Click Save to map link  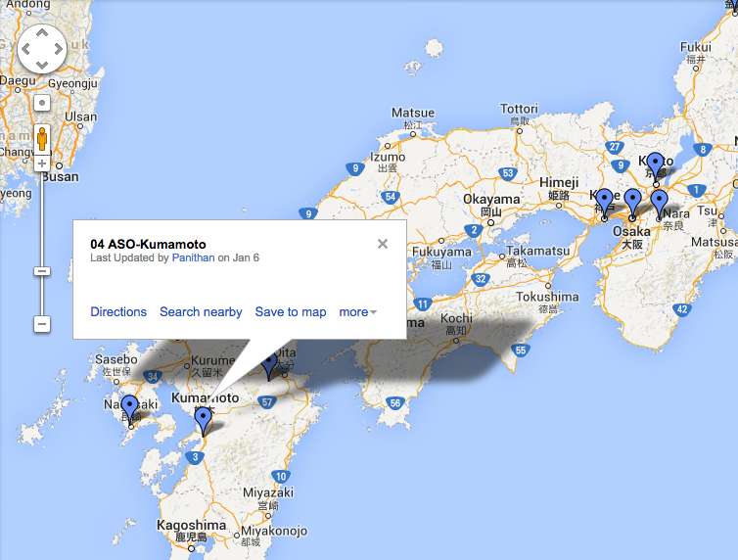pyautogui.click(x=291, y=312)
